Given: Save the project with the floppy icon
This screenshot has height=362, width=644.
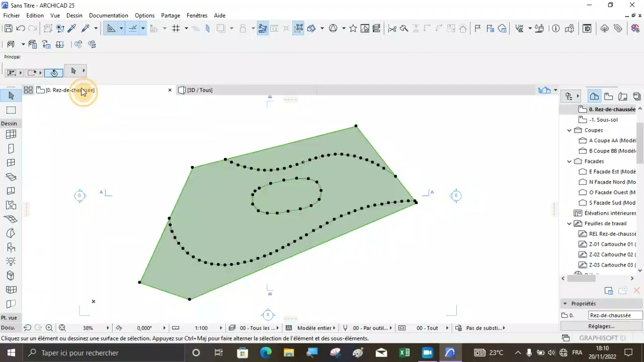Looking at the screenshot, I should 8,29.
